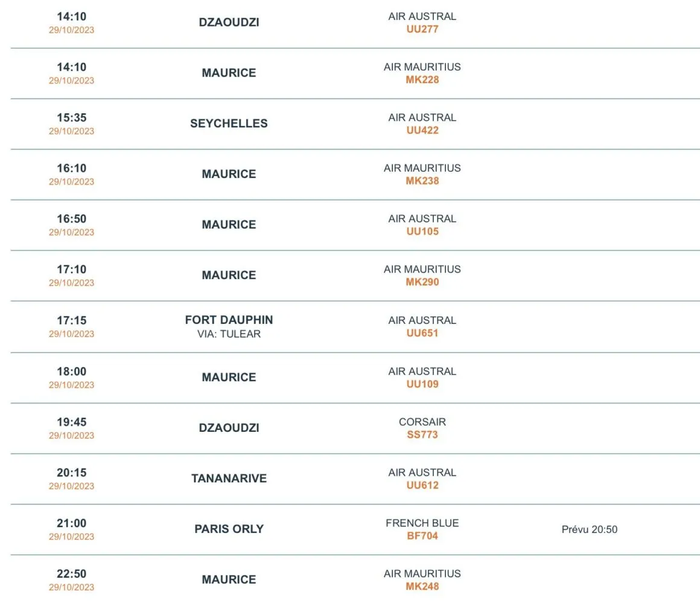Viewport: 700px width, 603px height.
Task: Select the FORT DAUPHIN destination
Action: coord(229,320)
